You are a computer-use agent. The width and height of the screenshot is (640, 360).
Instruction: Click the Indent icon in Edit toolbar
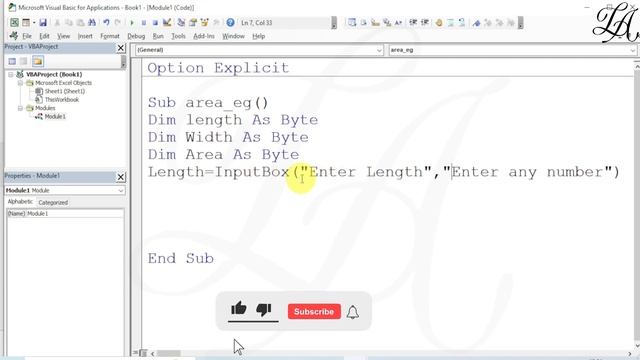pyautogui.click(x=413, y=23)
